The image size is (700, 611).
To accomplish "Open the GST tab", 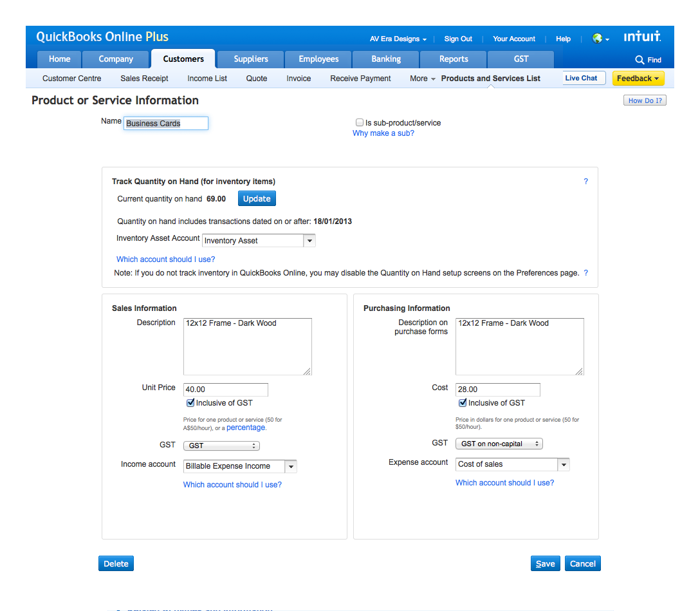I will pyautogui.click(x=521, y=59).
